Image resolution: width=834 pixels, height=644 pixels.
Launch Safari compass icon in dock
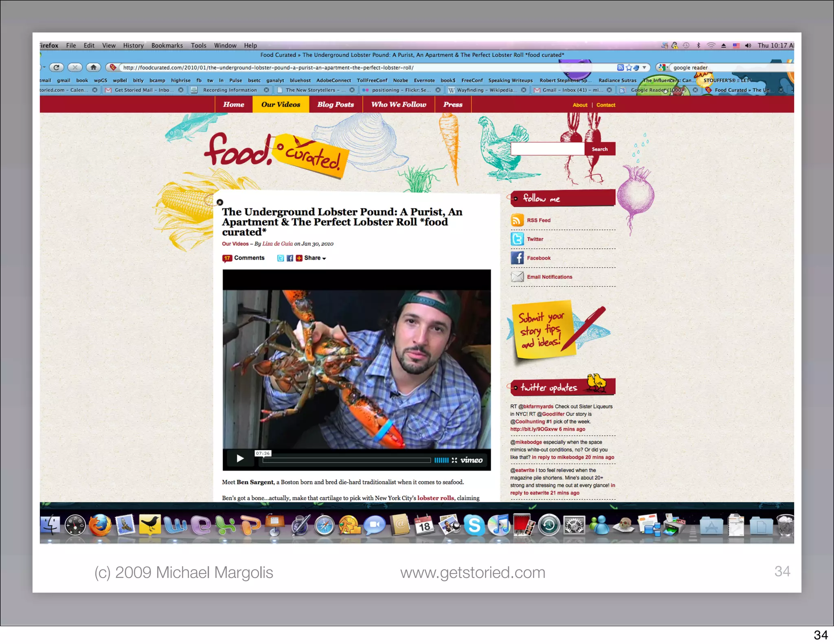click(325, 525)
